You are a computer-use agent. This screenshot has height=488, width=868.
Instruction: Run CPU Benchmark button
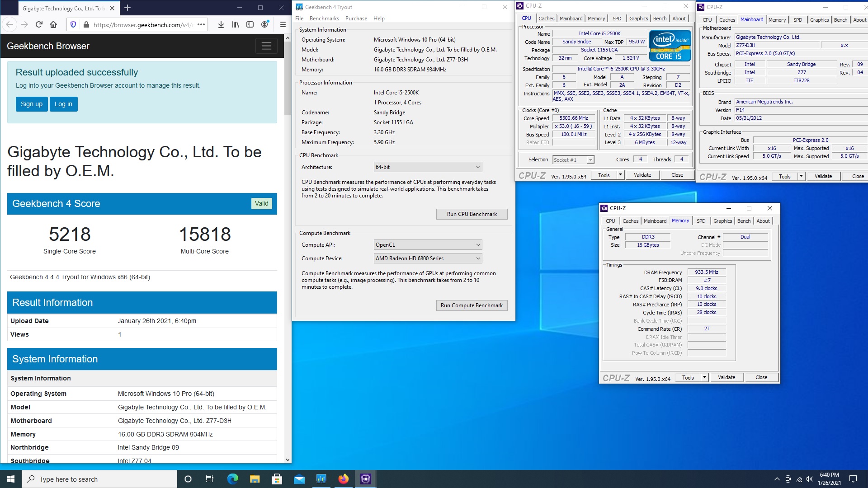472,214
